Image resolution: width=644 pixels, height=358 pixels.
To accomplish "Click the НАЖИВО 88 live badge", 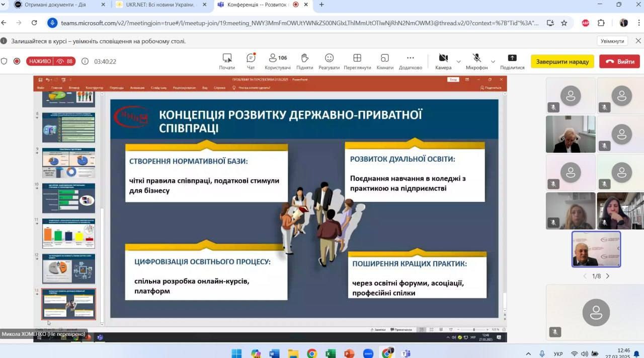I will (x=51, y=61).
